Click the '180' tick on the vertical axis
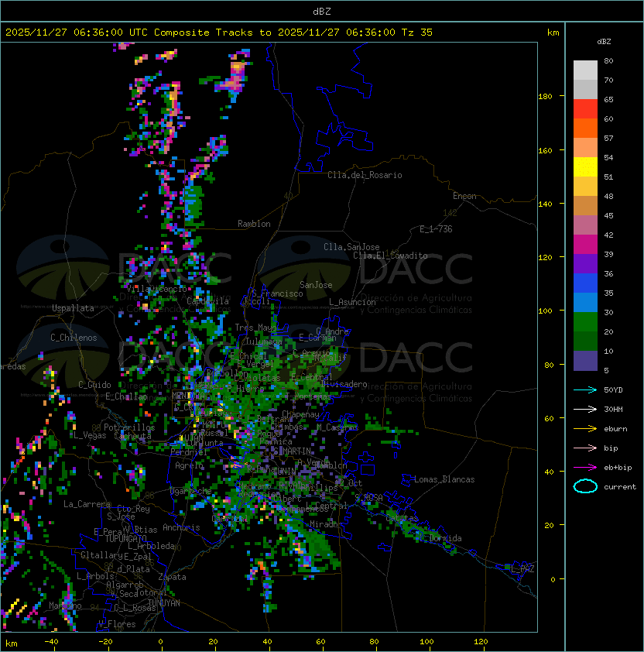Viewport: 644px width, 652px height. click(545, 97)
